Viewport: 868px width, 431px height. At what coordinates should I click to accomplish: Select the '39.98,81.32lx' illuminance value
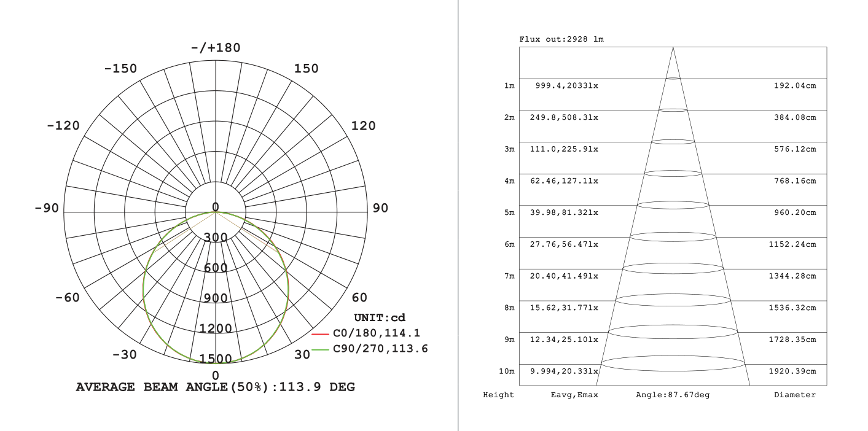pyautogui.click(x=564, y=212)
